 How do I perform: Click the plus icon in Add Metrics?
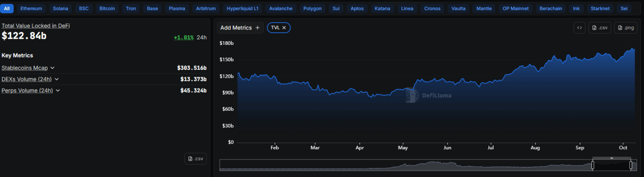click(x=257, y=28)
